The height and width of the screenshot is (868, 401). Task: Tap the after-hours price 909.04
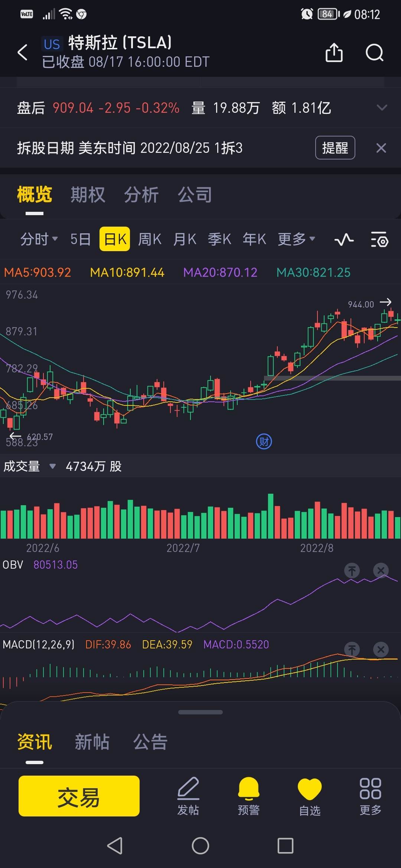click(73, 108)
